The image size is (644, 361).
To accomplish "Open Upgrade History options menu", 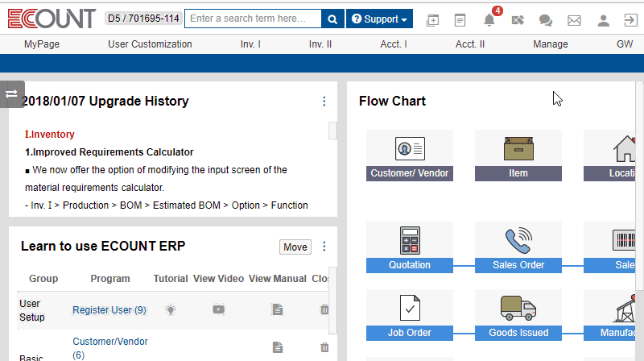I will coord(324,102).
